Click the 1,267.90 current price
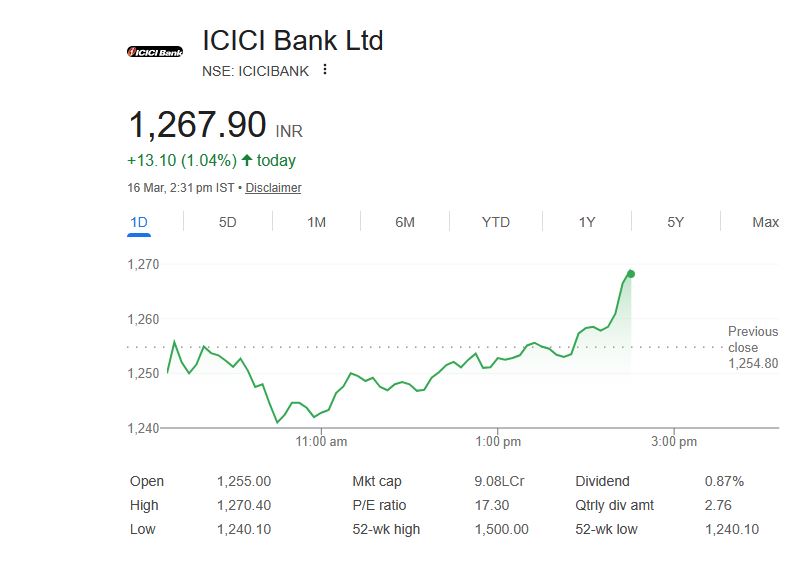The image size is (794, 574). (x=197, y=125)
